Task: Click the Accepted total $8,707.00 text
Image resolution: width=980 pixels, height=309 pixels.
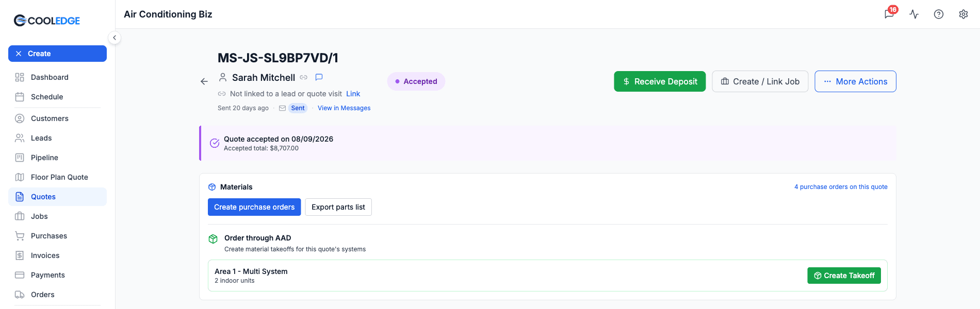Action: pyautogui.click(x=261, y=148)
